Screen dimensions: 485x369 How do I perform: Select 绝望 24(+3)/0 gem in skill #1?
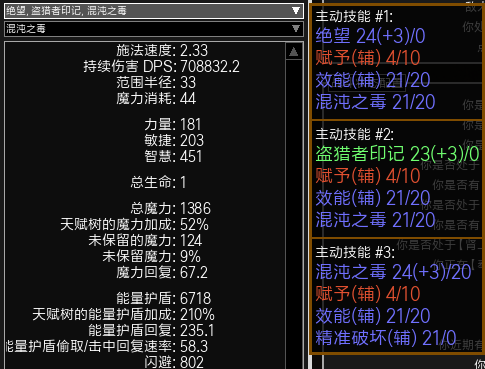(x=370, y=36)
